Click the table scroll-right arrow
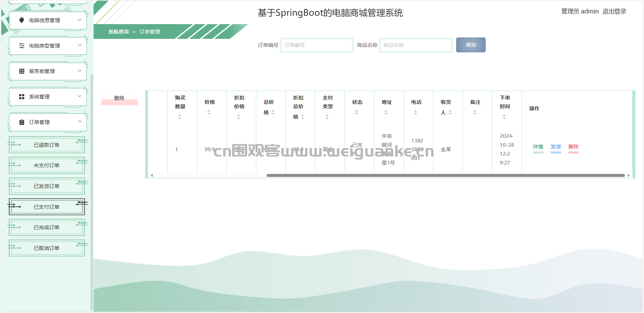 coord(629,175)
